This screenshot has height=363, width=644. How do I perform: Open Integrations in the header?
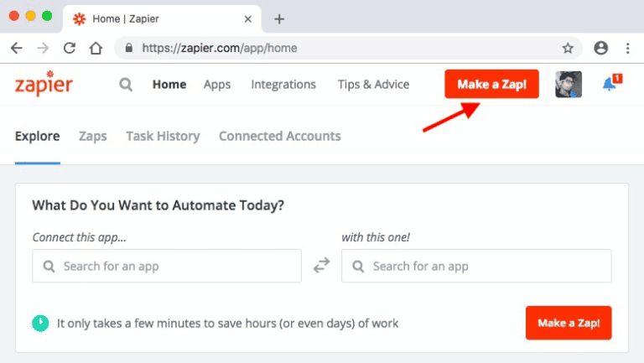[x=283, y=85]
